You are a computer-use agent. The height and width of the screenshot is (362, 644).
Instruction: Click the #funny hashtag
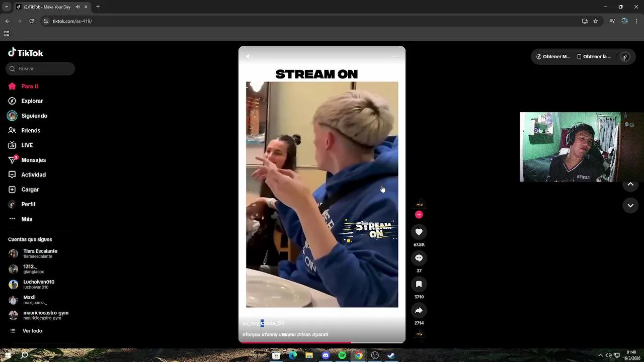tap(270, 335)
